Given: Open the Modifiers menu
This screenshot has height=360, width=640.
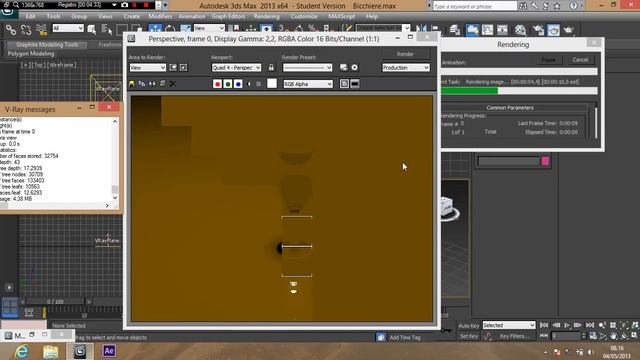Looking at the screenshot, I should click(x=160, y=16).
